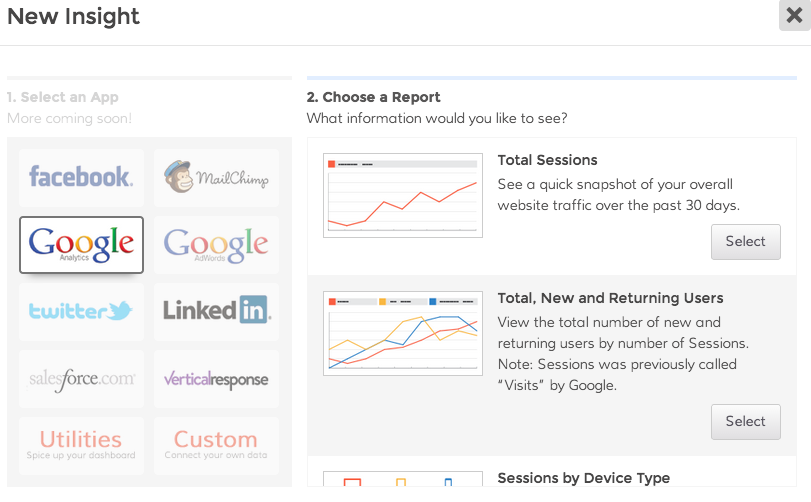Close the New Insight dialog
Viewport: 811px width, 502px height.
click(794, 17)
